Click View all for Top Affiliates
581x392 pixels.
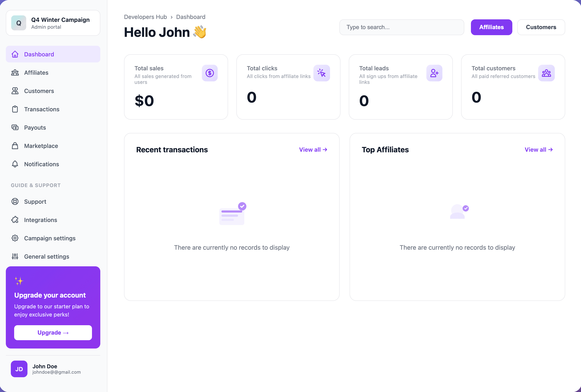539,150
